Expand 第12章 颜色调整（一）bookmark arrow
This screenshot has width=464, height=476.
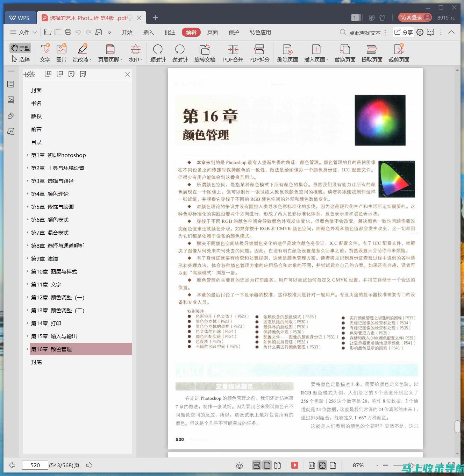click(28, 297)
